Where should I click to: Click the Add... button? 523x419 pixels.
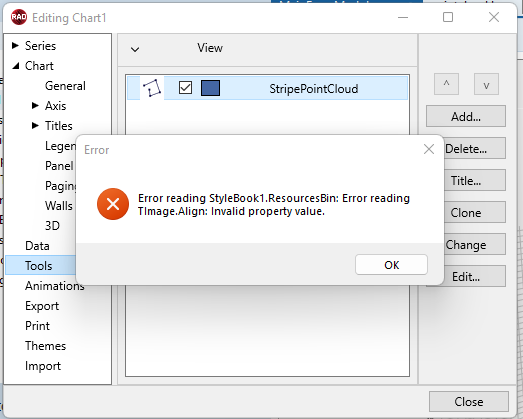[466, 116]
